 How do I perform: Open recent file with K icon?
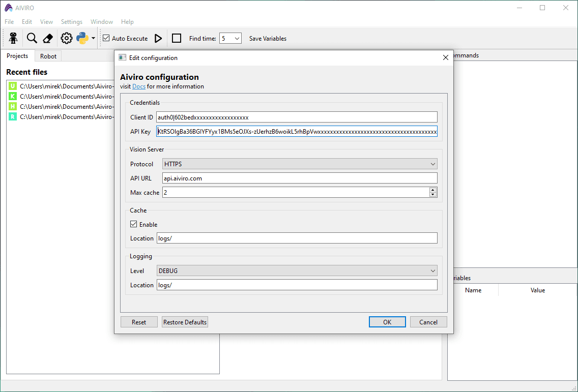click(x=61, y=97)
